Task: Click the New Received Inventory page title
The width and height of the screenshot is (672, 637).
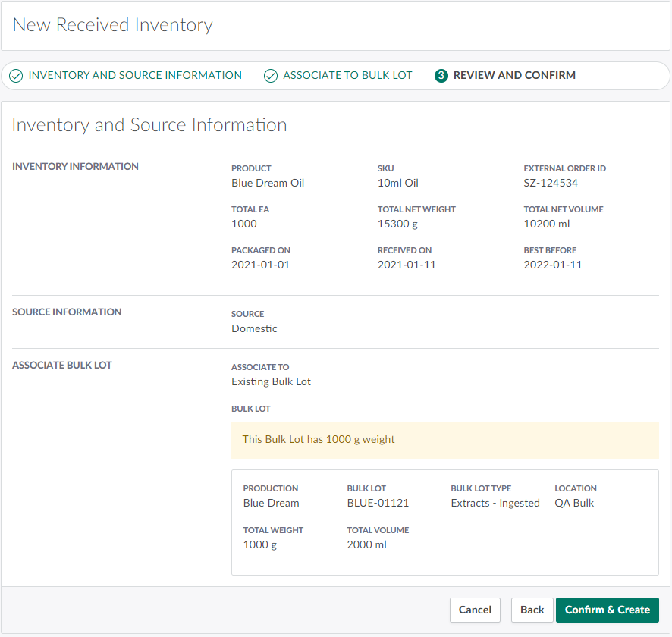Action: [113, 25]
